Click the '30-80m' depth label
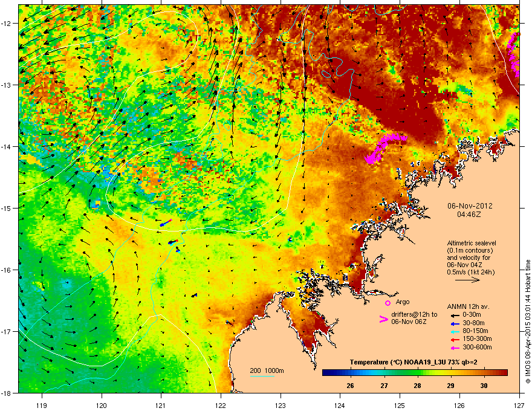The width and height of the screenshot is (532, 411). (x=473, y=323)
